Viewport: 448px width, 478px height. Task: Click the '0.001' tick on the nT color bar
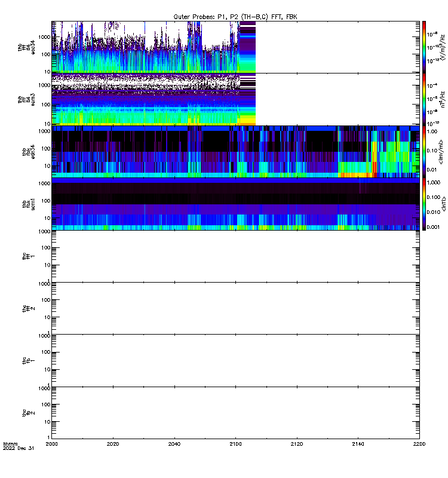[434, 227]
